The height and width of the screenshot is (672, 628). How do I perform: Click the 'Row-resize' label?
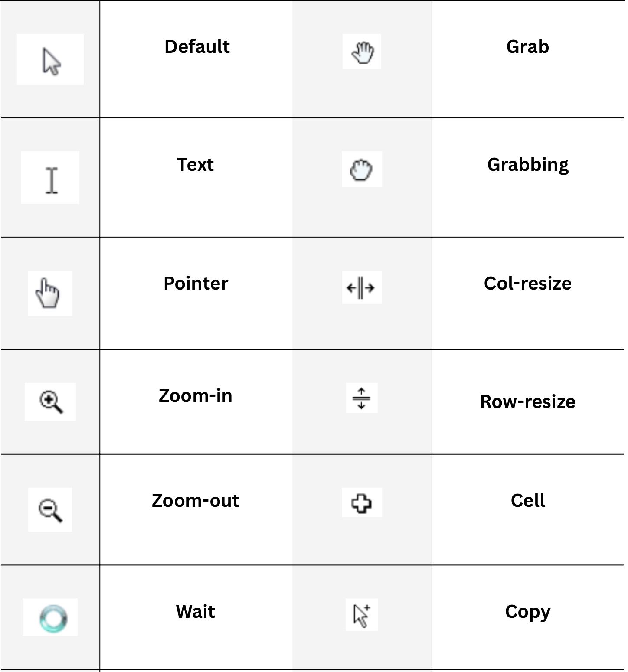click(528, 401)
